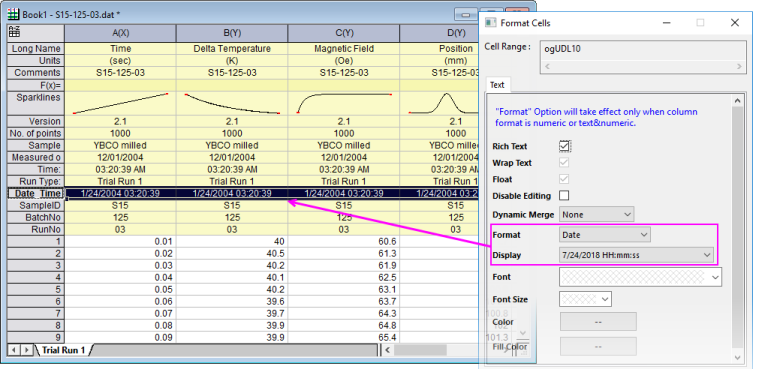Click cell value 0.09 in column A
The height and width of the screenshot is (369, 758).
coord(120,337)
